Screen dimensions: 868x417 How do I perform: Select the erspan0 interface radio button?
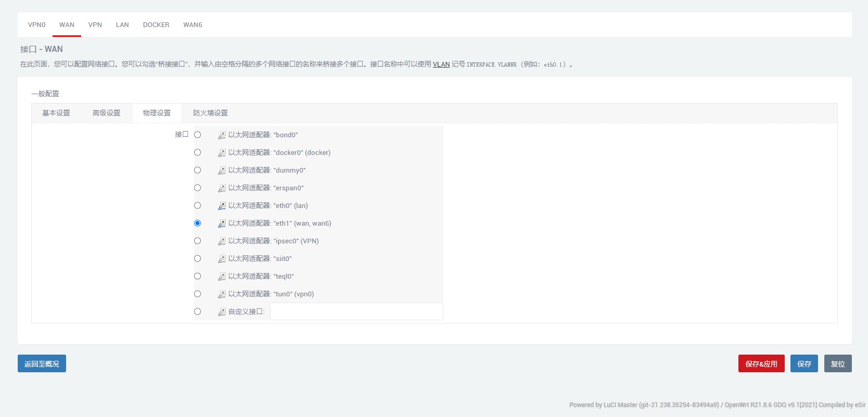197,188
